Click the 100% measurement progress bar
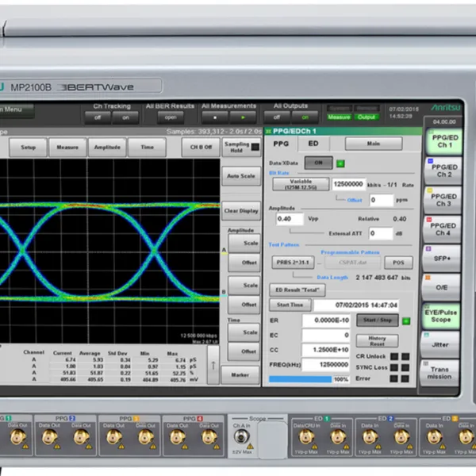Screen dimensions: 476x476 (309, 379)
